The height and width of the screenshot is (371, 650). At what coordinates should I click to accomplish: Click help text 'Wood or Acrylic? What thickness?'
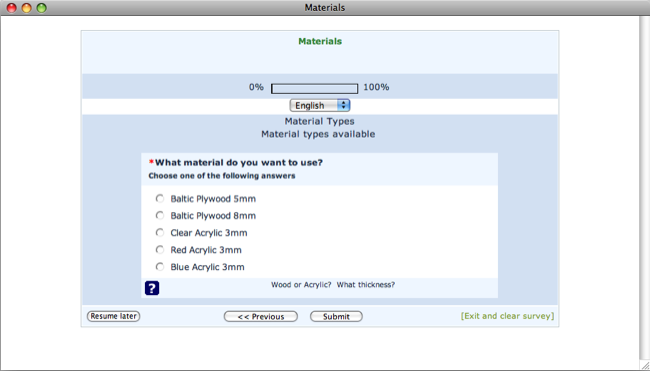(x=333, y=285)
